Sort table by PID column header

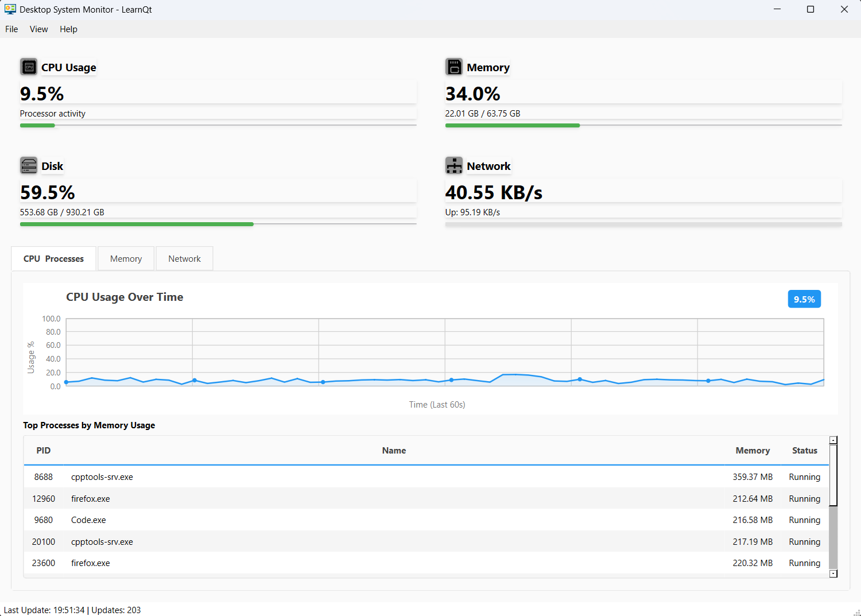[x=44, y=451]
